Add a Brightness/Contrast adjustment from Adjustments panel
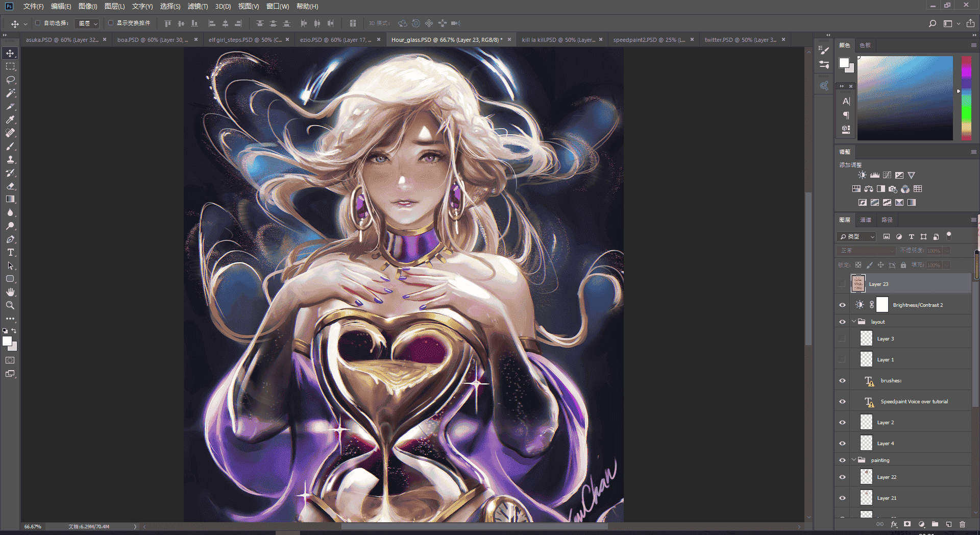This screenshot has height=535, width=980. tap(862, 175)
